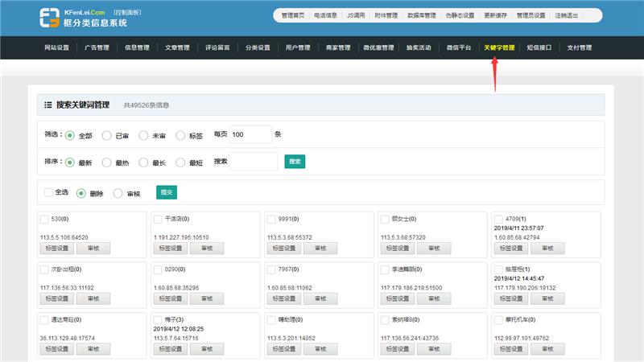Open the 关键字管理 menu

pos(498,47)
